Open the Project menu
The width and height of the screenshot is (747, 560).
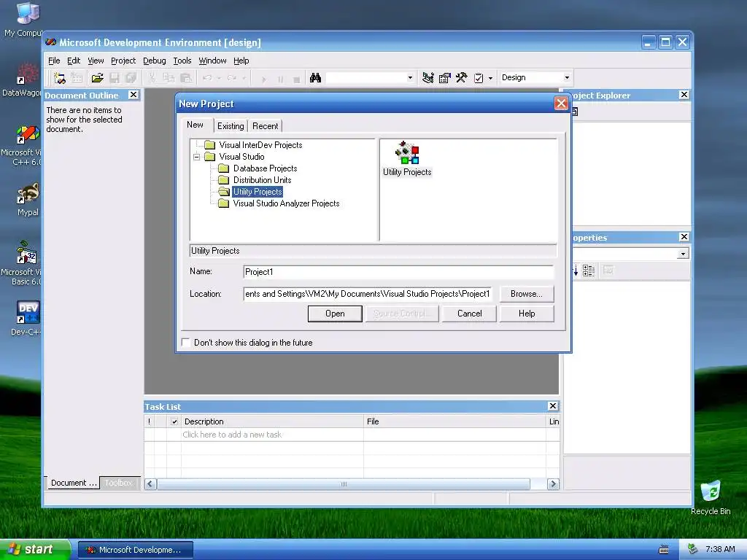coord(123,61)
